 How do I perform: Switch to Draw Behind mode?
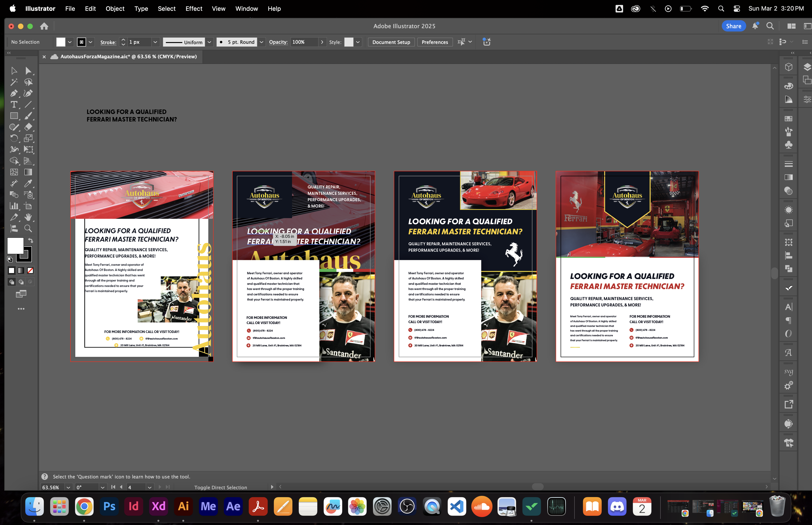tap(21, 282)
